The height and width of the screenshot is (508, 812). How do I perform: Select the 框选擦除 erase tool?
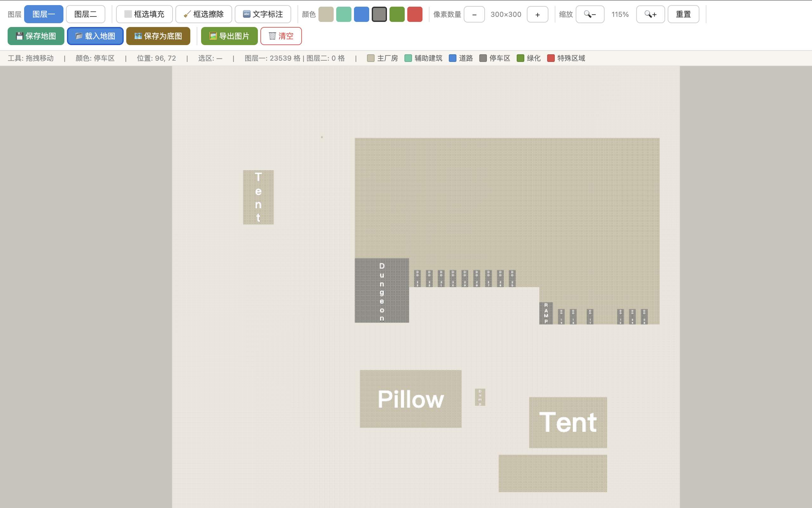(204, 14)
